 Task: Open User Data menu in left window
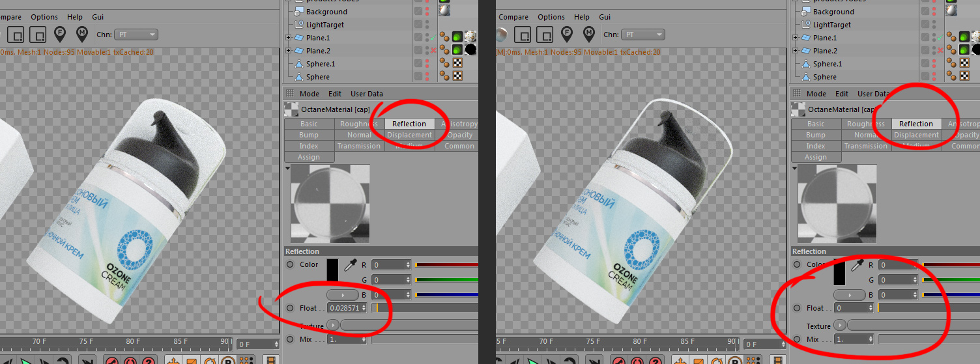point(367,94)
